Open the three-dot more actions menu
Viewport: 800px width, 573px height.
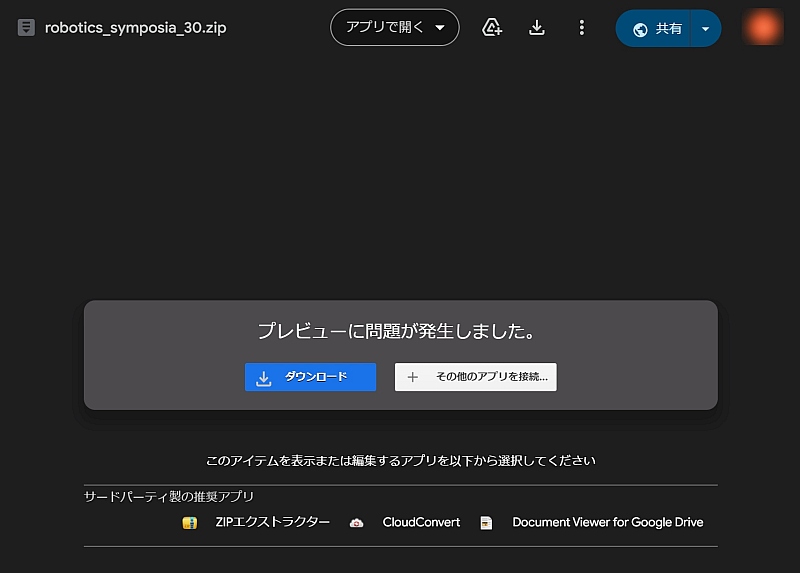coord(582,28)
